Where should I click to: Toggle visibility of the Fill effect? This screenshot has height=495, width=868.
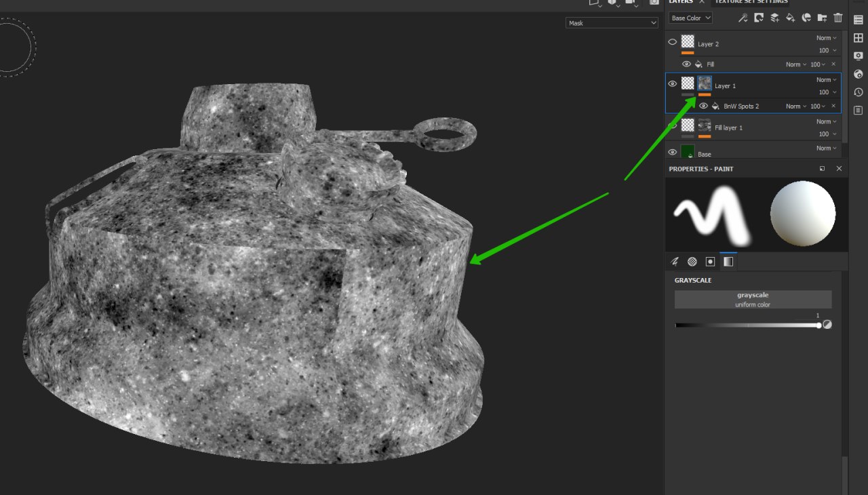click(686, 64)
